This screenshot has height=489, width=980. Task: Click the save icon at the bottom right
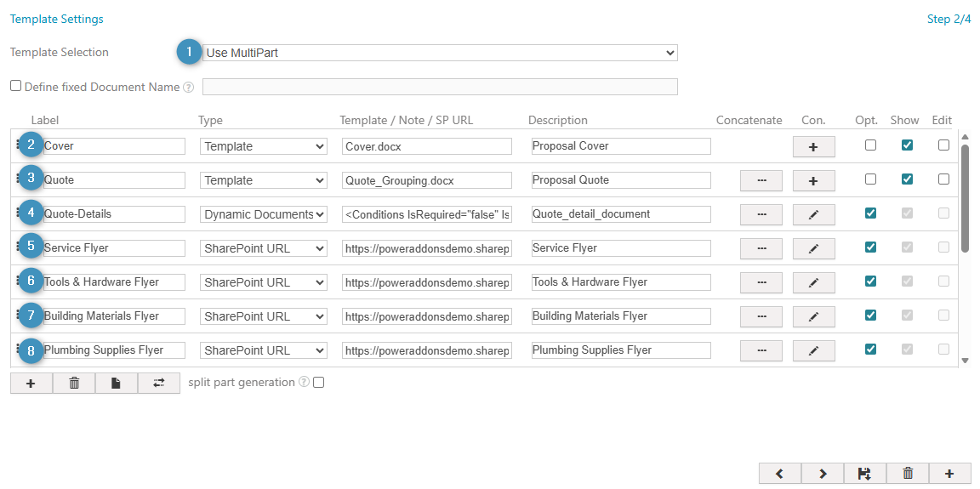[x=864, y=474]
